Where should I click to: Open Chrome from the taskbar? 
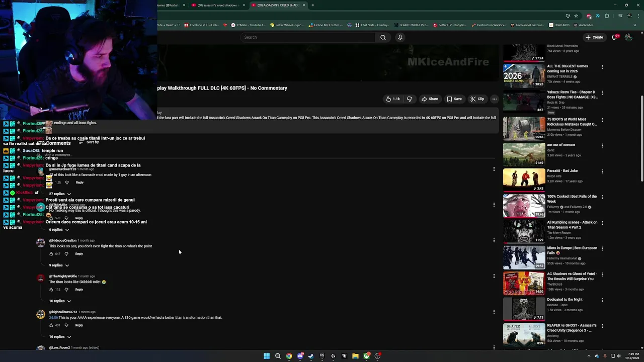tap(289, 356)
